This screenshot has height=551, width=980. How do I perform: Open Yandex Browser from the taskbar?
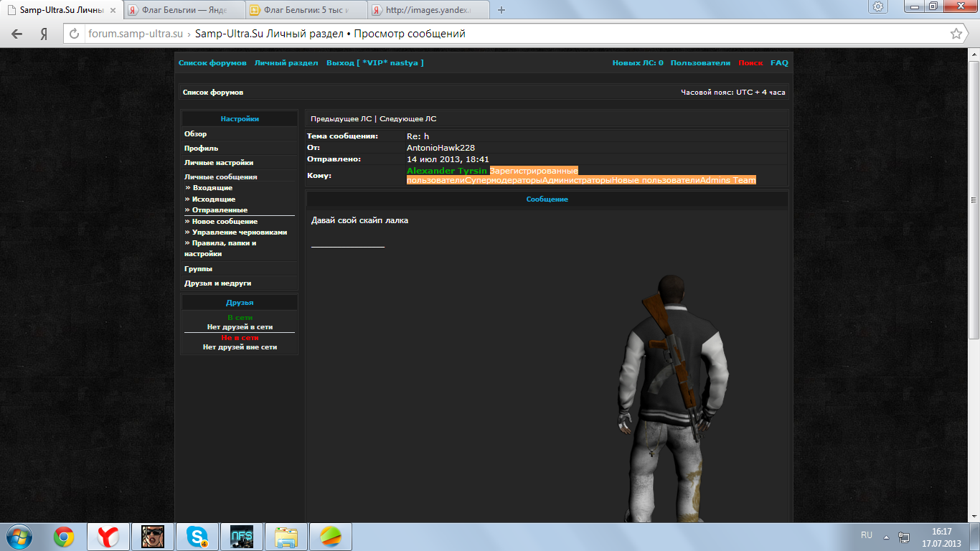[x=108, y=537]
